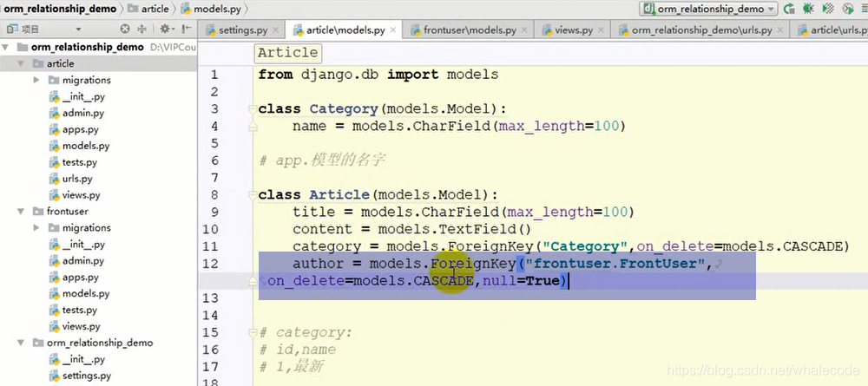
Task: Click orm_relationship_demo in the navigation breadcrumb
Action: coord(61,9)
